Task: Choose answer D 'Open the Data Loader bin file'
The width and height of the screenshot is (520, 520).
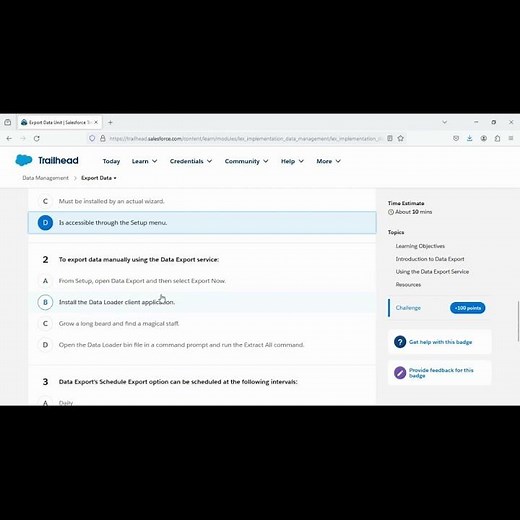Action: tap(202, 345)
